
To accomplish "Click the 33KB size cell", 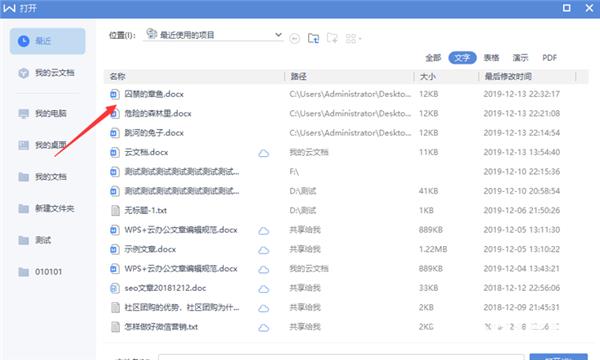I will [429, 288].
